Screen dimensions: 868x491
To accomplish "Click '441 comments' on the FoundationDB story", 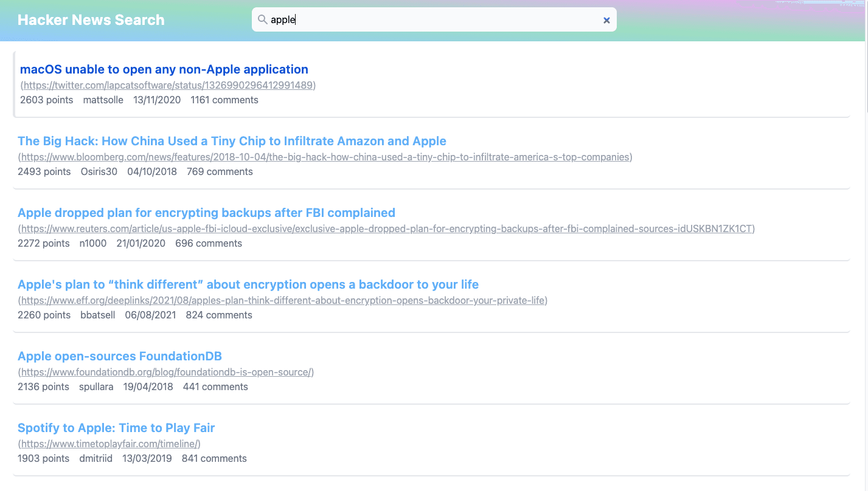I will [215, 386].
